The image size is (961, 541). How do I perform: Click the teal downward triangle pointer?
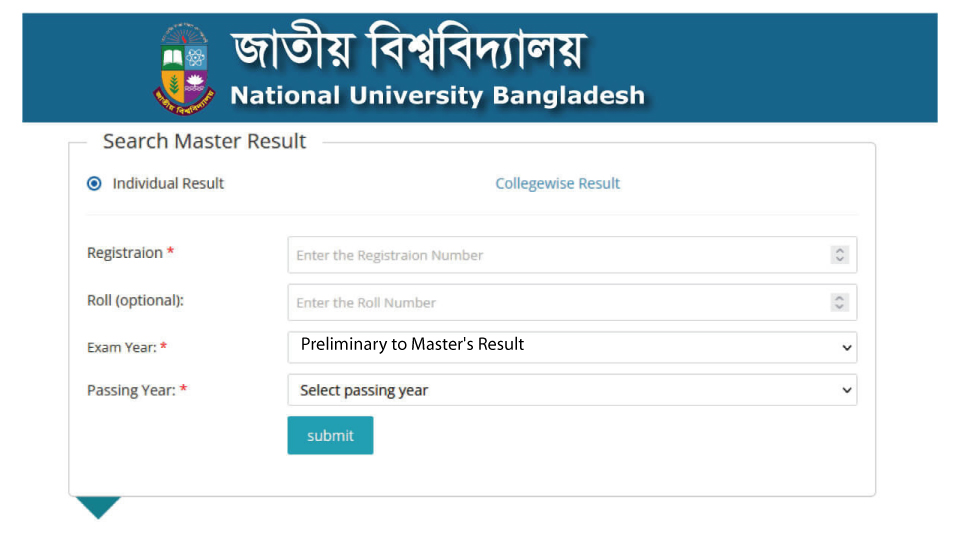pos(98,508)
